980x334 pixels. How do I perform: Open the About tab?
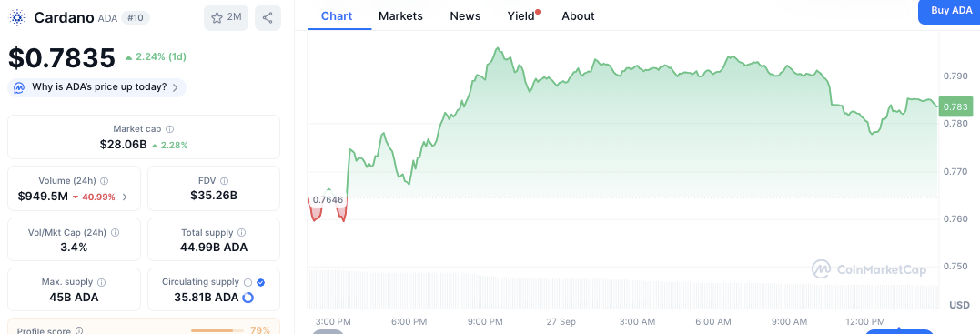point(578,16)
